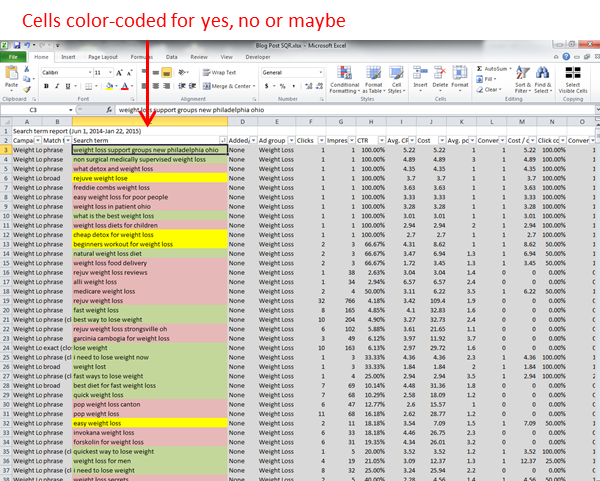Click the Format cells icon

(460, 72)
